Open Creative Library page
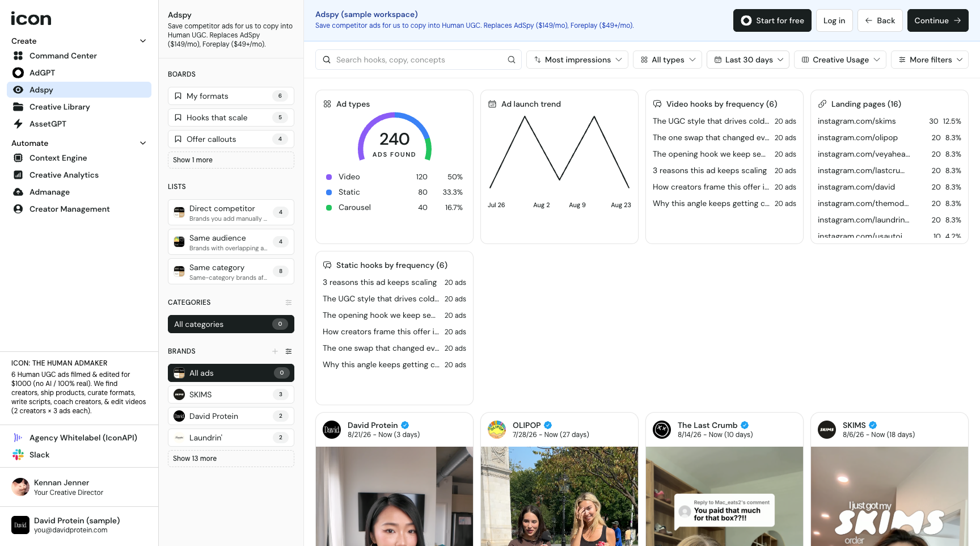980x546 pixels. (79, 107)
